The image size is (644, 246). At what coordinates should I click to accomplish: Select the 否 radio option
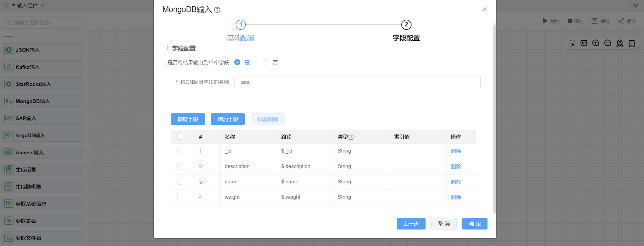tap(265, 62)
